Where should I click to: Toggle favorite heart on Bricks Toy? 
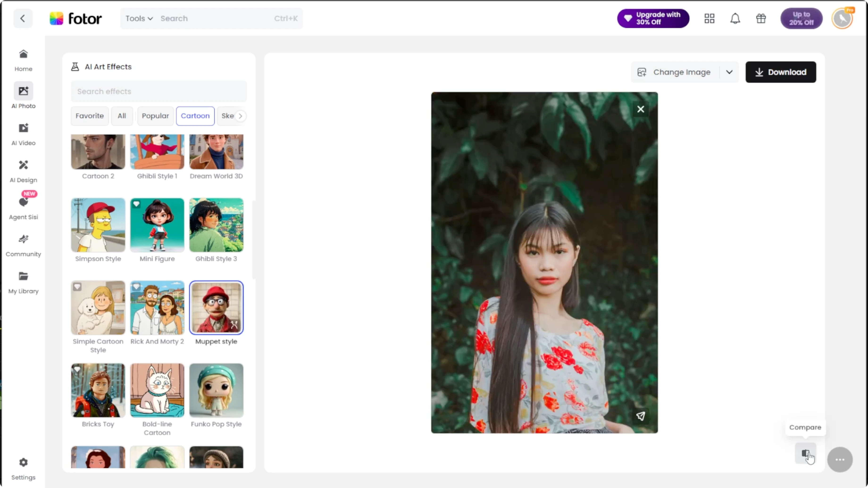(77, 369)
